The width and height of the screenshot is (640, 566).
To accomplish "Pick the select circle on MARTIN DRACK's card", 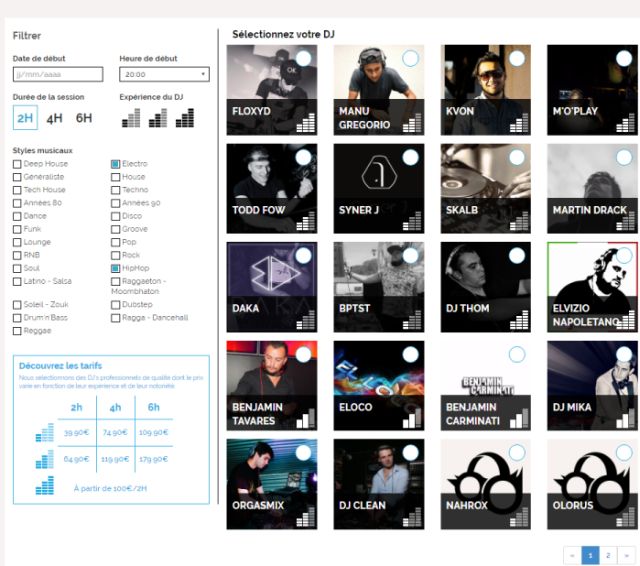I will 624,158.
